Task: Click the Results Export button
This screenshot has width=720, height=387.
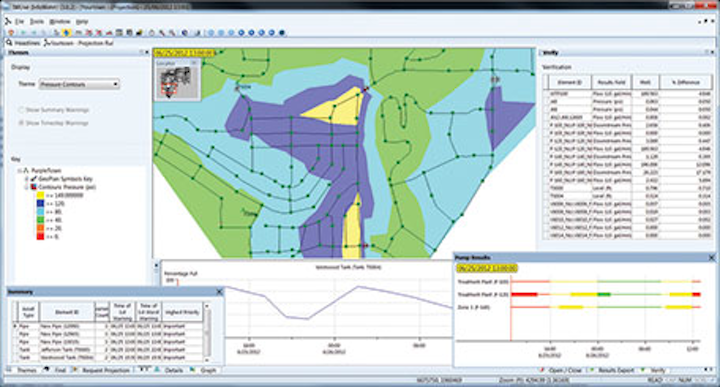Action: pyautogui.click(x=613, y=370)
